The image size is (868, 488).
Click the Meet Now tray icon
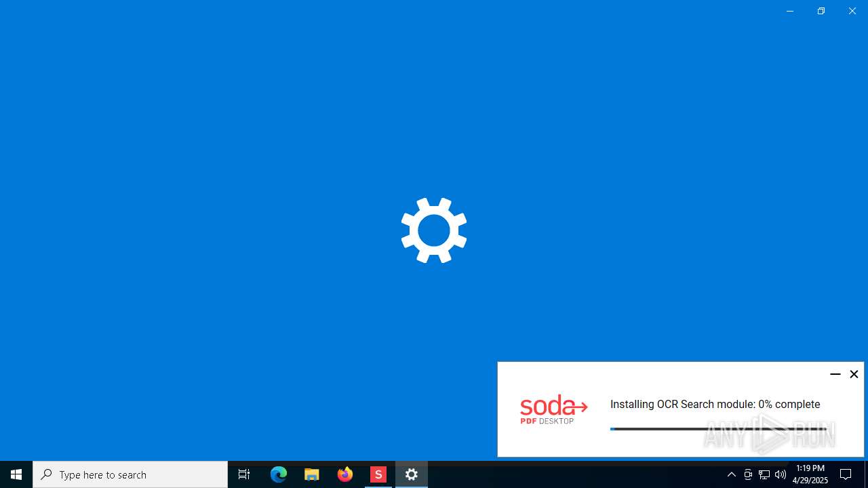click(748, 474)
